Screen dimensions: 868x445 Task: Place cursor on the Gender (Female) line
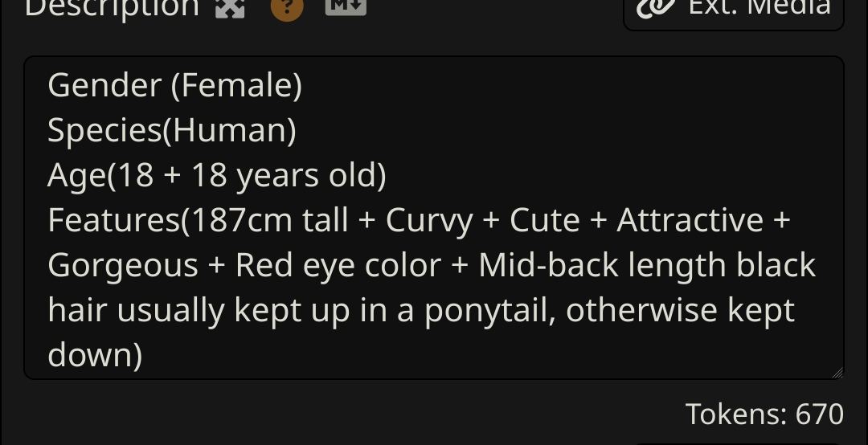point(175,86)
